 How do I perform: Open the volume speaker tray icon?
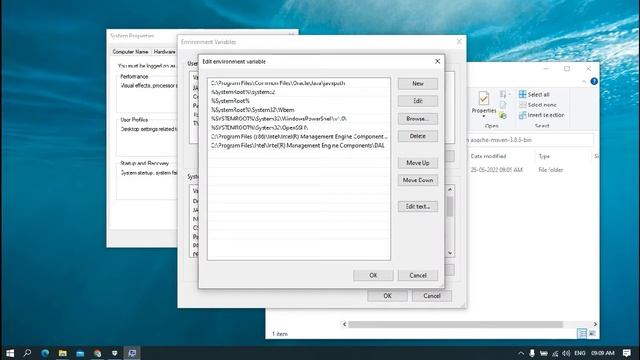pos(566,353)
